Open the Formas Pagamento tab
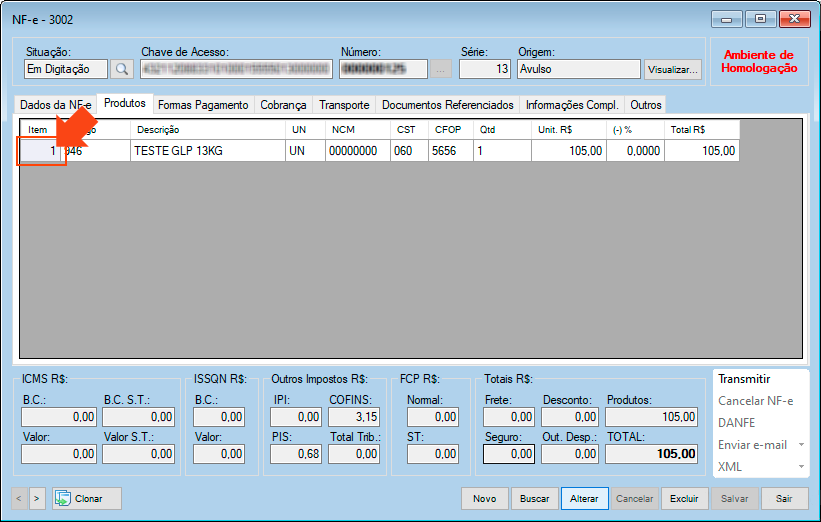The height and width of the screenshot is (522, 821). click(x=203, y=105)
